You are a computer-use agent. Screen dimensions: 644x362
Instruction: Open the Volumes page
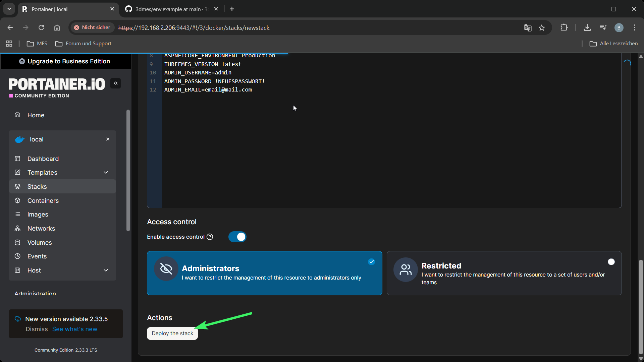[x=40, y=242]
